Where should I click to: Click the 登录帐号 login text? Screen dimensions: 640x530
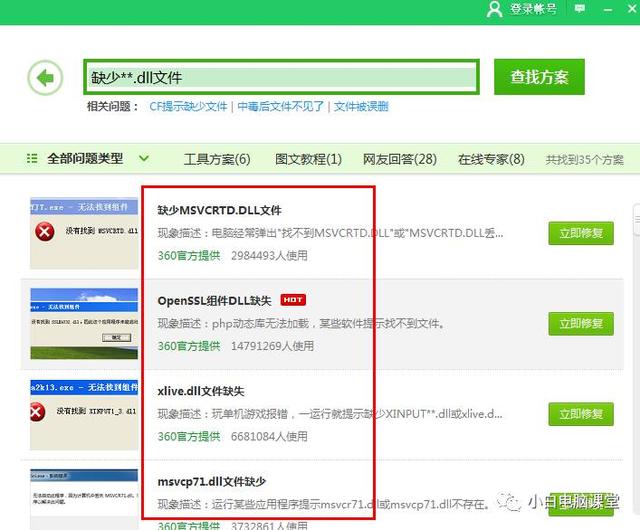click(533, 9)
